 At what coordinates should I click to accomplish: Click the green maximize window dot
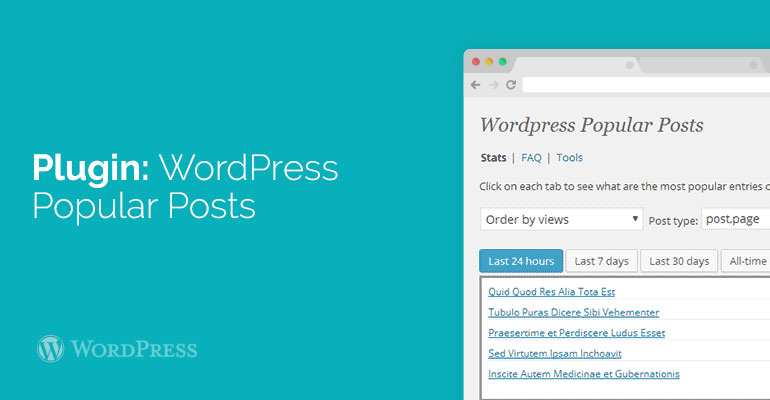coord(502,62)
